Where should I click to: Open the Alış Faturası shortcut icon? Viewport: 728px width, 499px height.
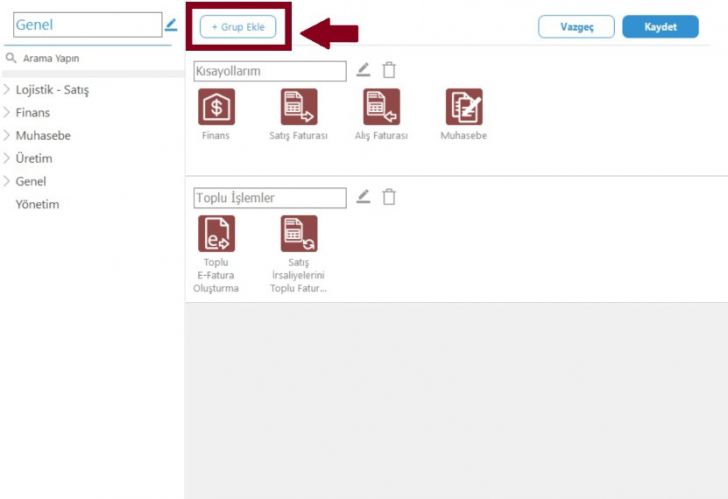381,107
